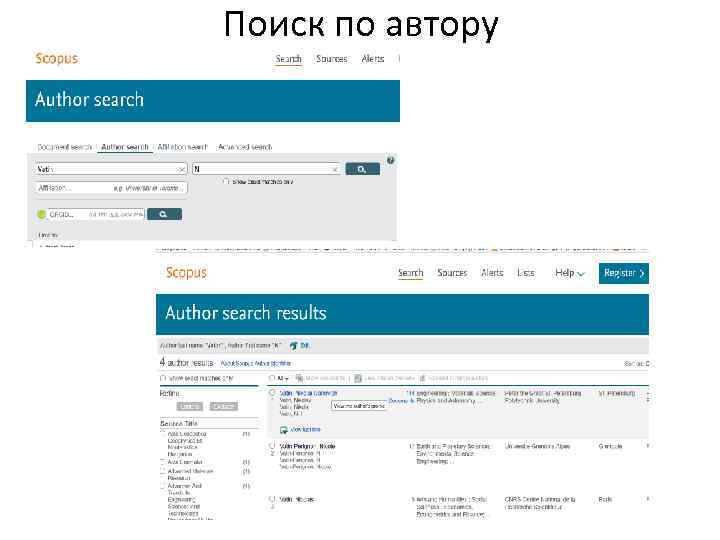Open About Scopus Author Identifier link
Screen dimensions: 720x540
click(x=256, y=364)
